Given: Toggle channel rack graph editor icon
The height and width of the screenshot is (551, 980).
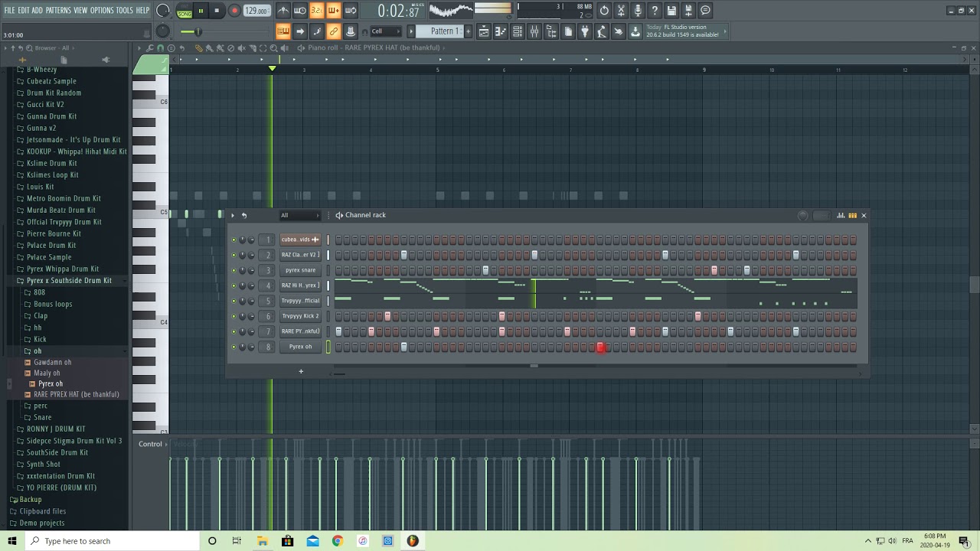Looking at the screenshot, I should 841,216.
